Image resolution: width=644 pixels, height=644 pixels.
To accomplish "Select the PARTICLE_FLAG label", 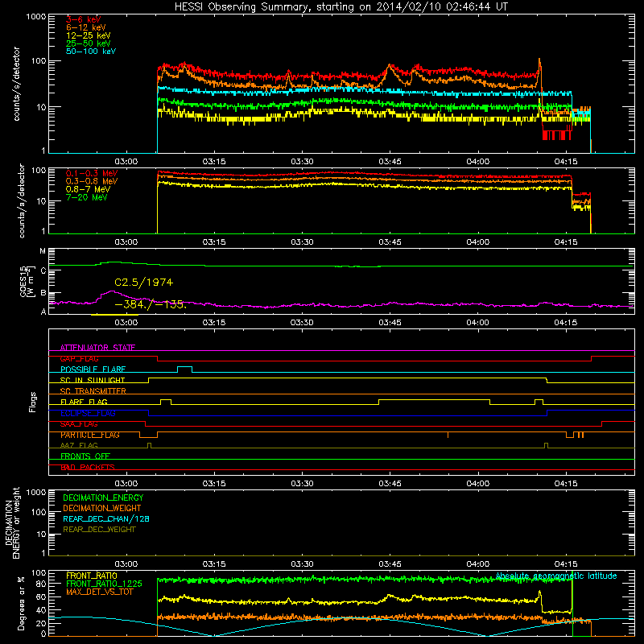I will pos(89,435).
